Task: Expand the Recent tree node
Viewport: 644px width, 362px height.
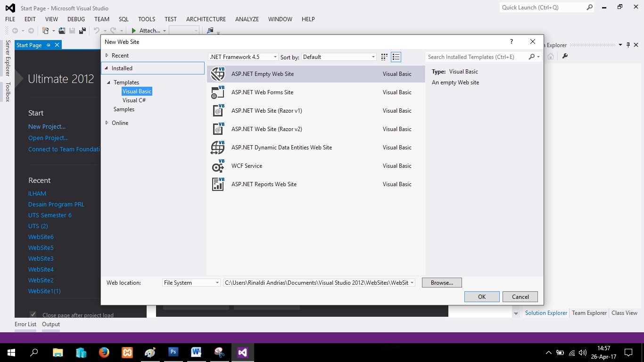Action: tap(107, 56)
